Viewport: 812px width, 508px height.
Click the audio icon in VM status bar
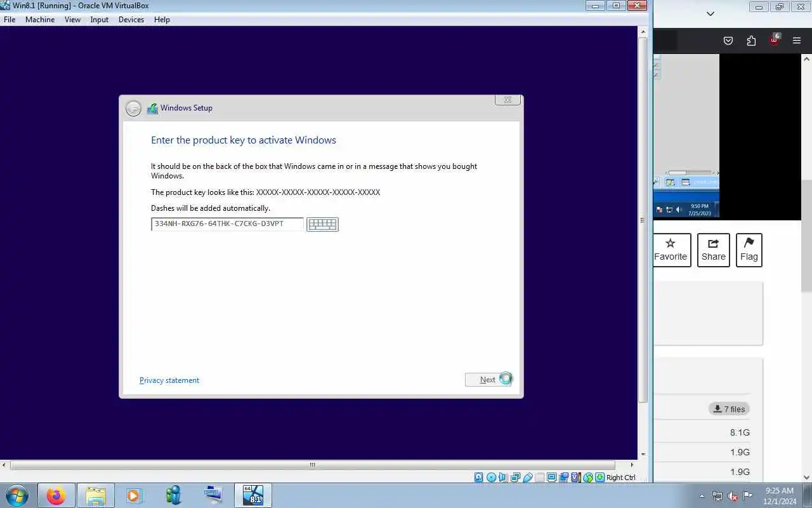pos(503,478)
